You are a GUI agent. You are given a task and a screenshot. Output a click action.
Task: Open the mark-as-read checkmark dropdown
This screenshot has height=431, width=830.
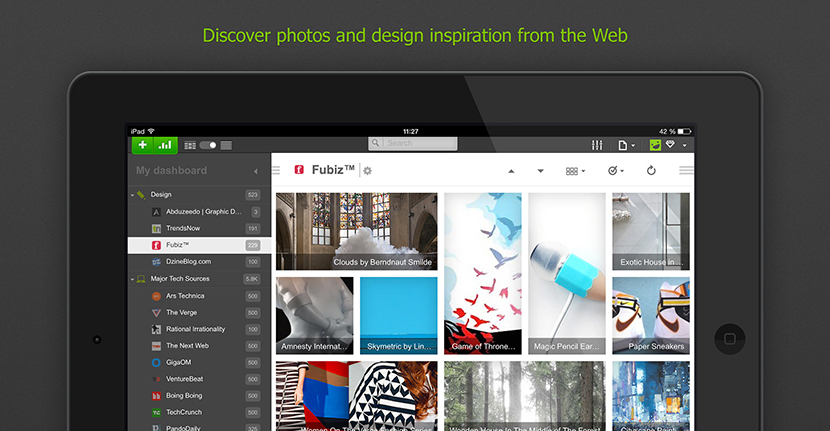[616, 170]
